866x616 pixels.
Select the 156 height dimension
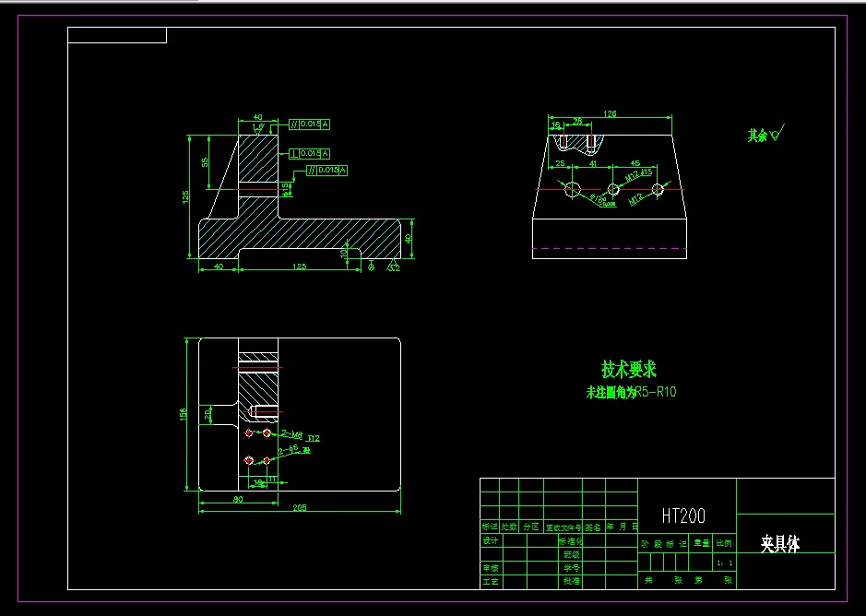pos(183,414)
